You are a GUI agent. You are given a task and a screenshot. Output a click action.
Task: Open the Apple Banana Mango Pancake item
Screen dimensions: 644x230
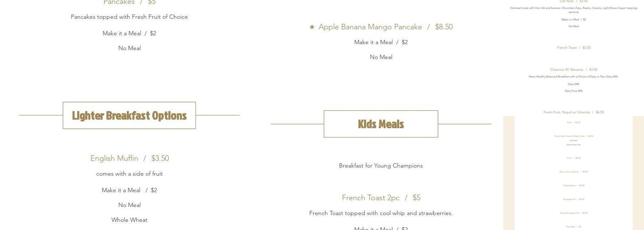pos(370,27)
